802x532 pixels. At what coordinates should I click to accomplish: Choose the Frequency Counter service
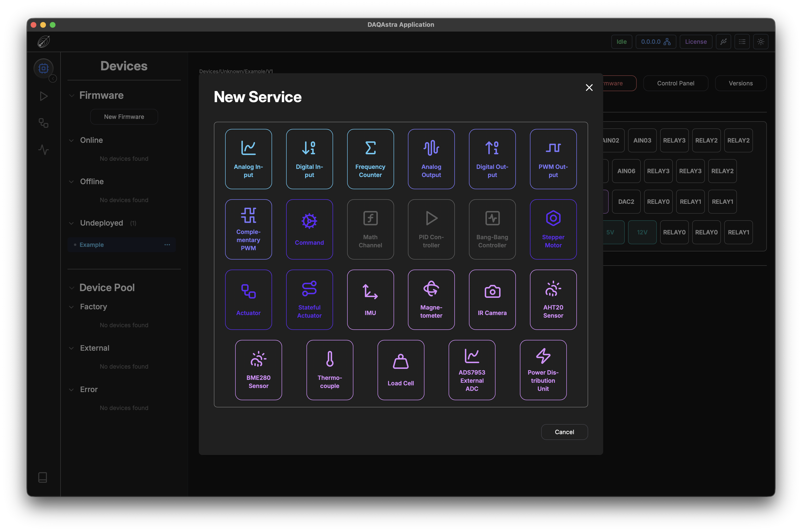pos(370,159)
